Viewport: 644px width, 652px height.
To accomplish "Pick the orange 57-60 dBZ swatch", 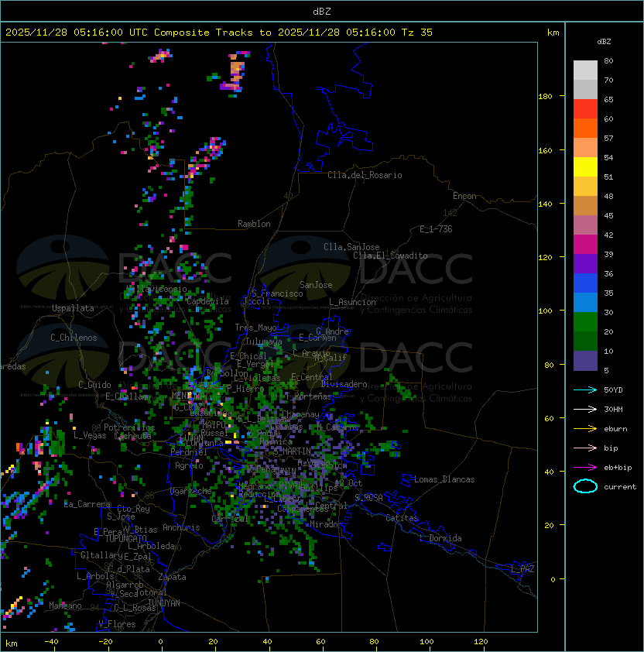I will click(x=585, y=129).
